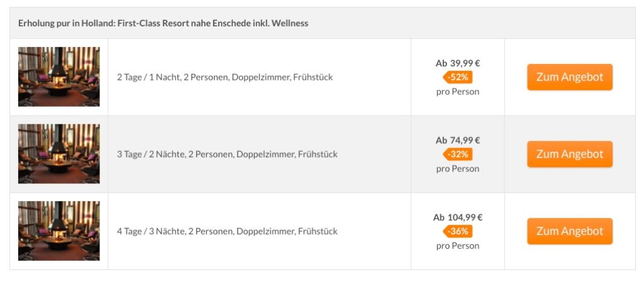The height and width of the screenshot is (282, 644).
Task: Open Zum Angebot for the 74,99 € offer
Action: click(570, 154)
